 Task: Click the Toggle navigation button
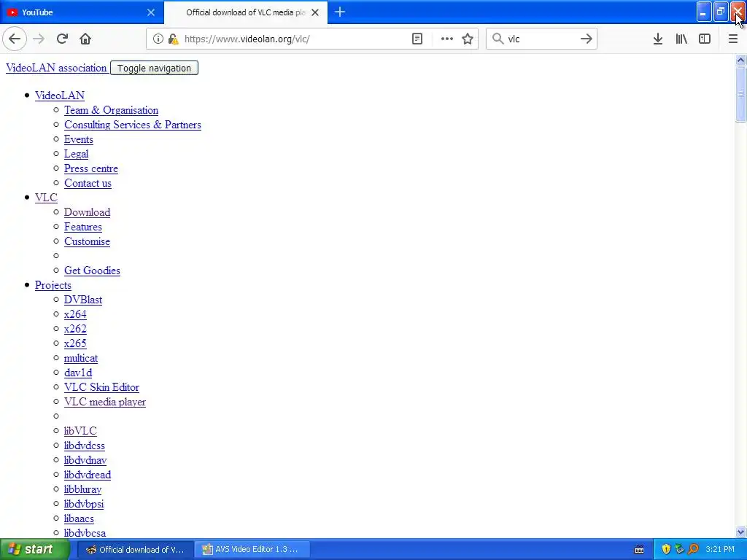point(154,68)
